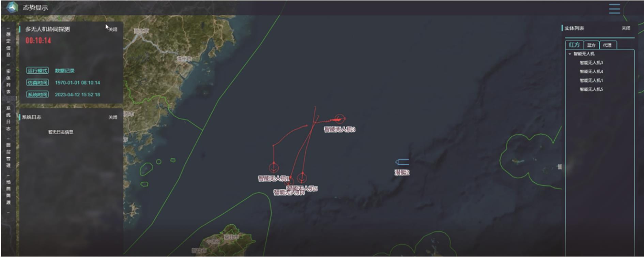Open 系统日志 in the left sidebar
The height and width of the screenshot is (257, 644).
[x=8, y=118]
